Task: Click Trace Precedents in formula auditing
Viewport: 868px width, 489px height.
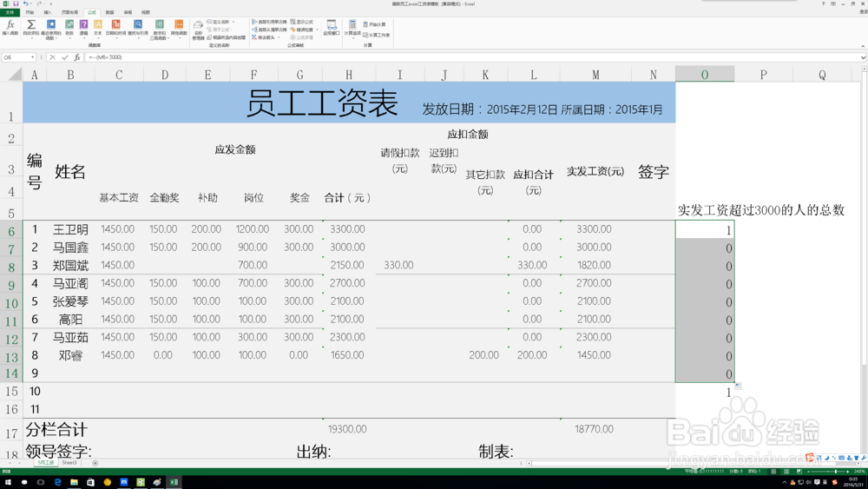Action: [270, 22]
